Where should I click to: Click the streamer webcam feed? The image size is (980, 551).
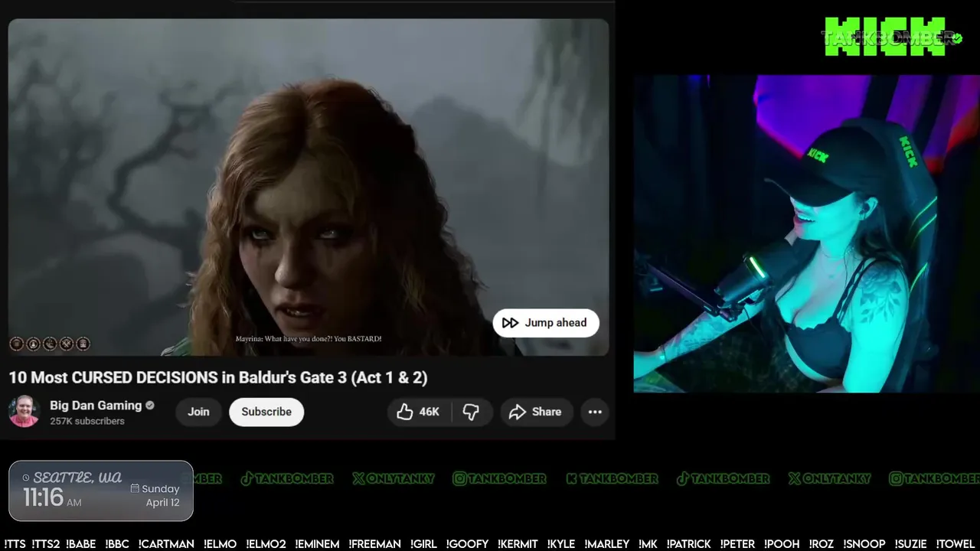806,233
